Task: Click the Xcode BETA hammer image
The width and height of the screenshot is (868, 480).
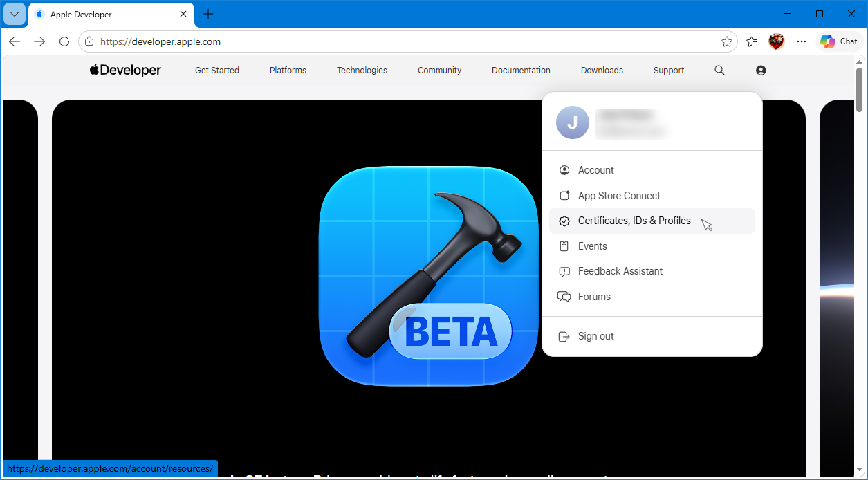Action: coord(429,276)
